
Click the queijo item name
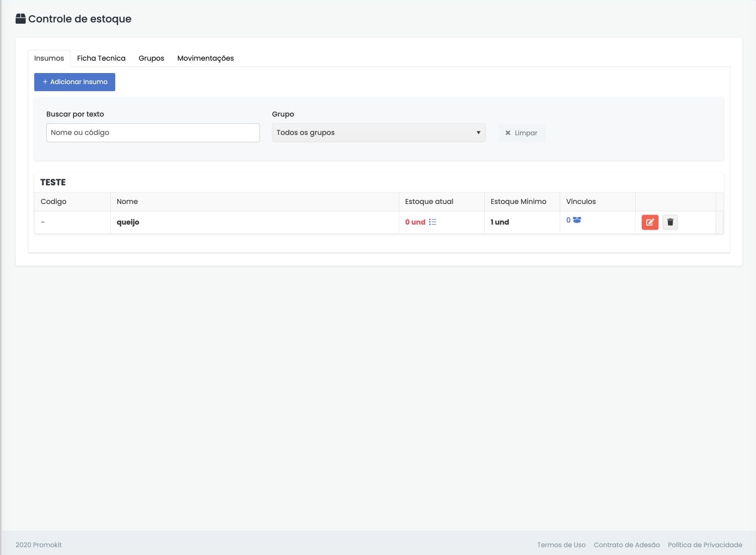coord(128,222)
